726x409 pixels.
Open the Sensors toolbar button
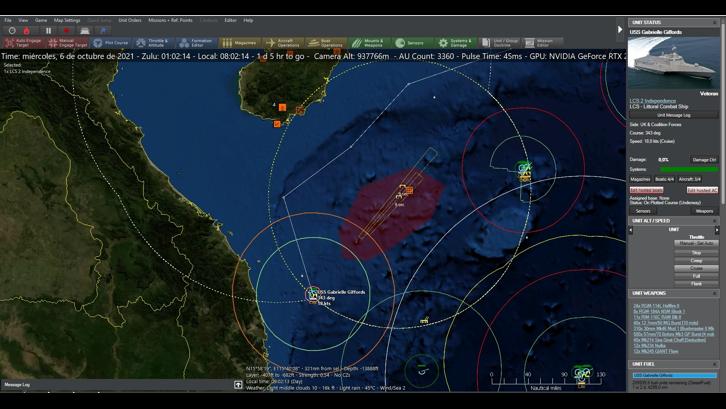coord(412,43)
